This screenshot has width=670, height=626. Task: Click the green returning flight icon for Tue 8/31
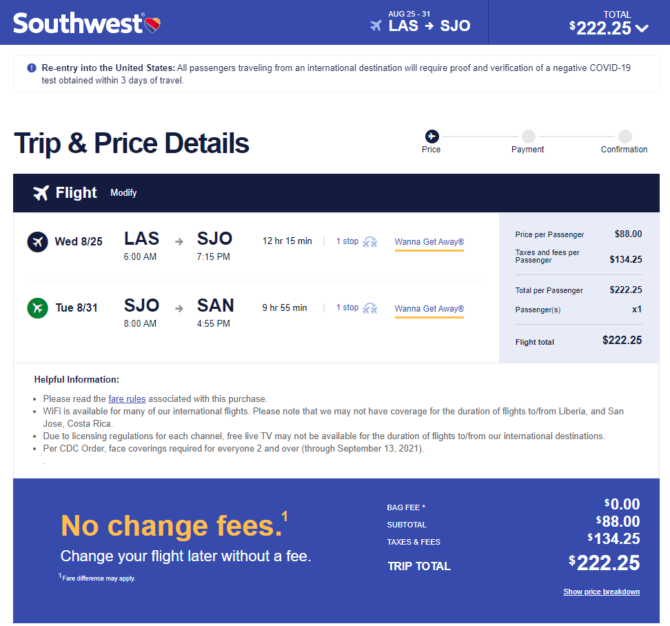click(38, 308)
